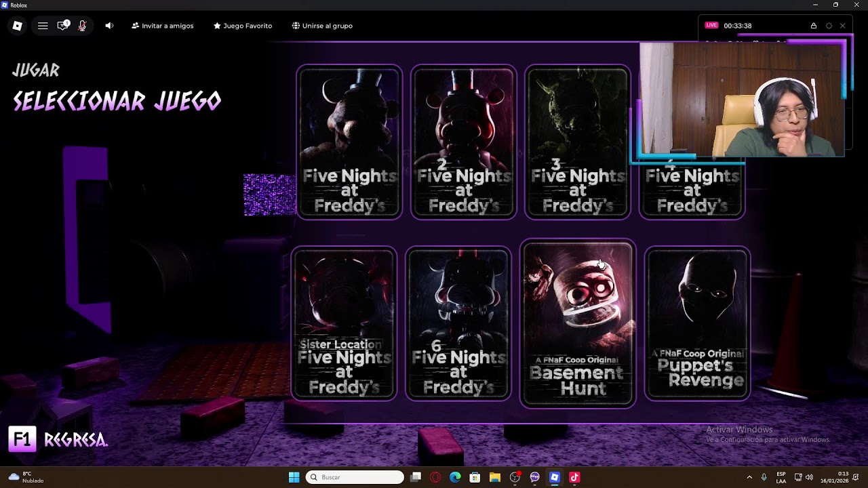Screen dimensions: 868x488
Task: Open the Sister Location game card
Action: tap(344, 323)
